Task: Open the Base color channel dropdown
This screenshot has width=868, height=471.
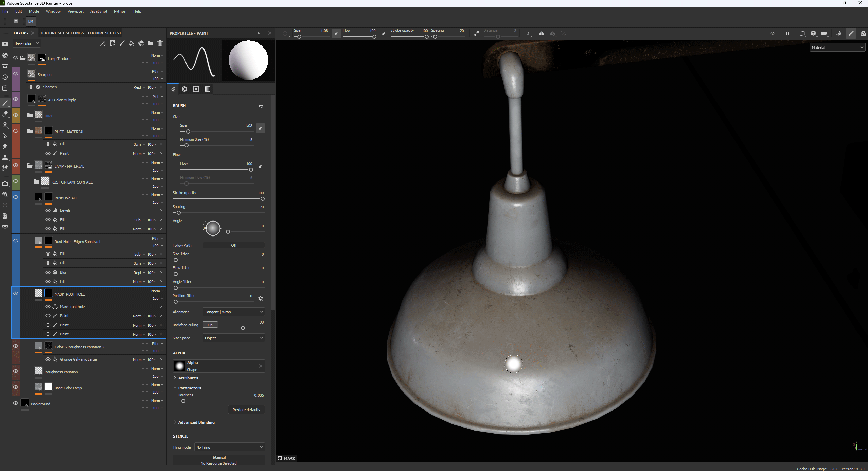Action: 26,43
